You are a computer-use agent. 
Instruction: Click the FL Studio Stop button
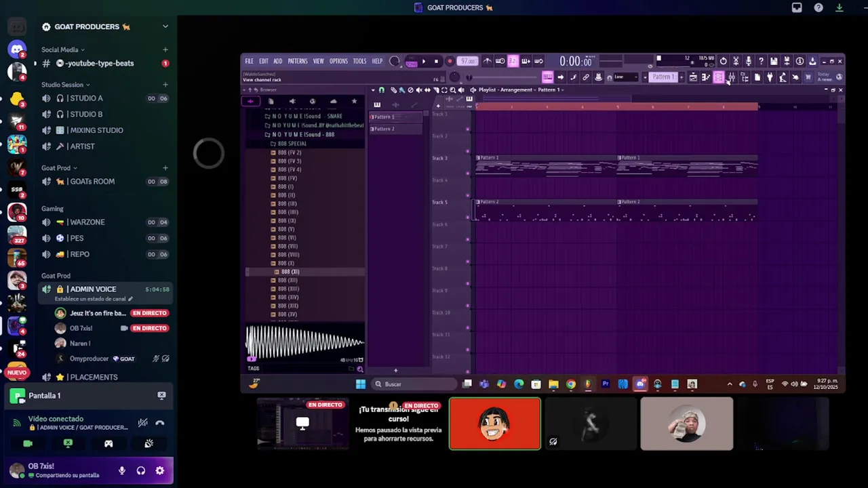[436, 61]
